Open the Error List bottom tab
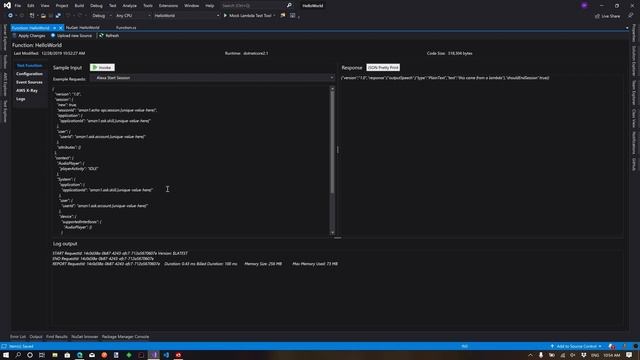 (18, 337)
